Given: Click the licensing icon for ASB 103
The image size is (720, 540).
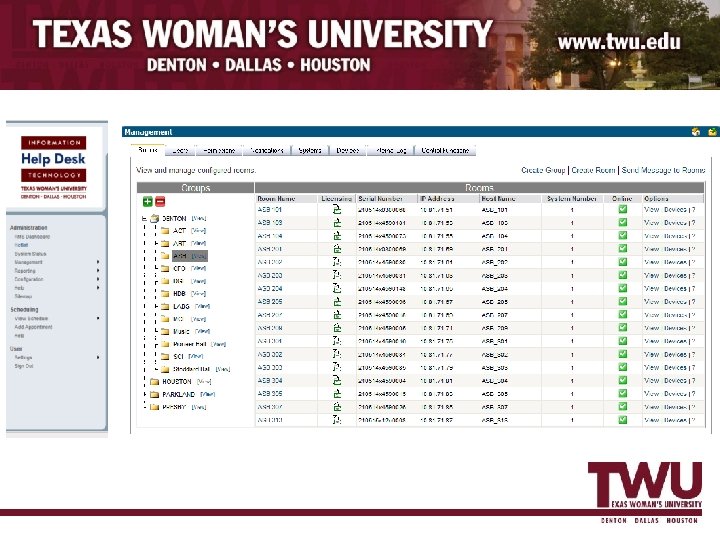Looking at the screenshot, I should (x=337, y=223).
